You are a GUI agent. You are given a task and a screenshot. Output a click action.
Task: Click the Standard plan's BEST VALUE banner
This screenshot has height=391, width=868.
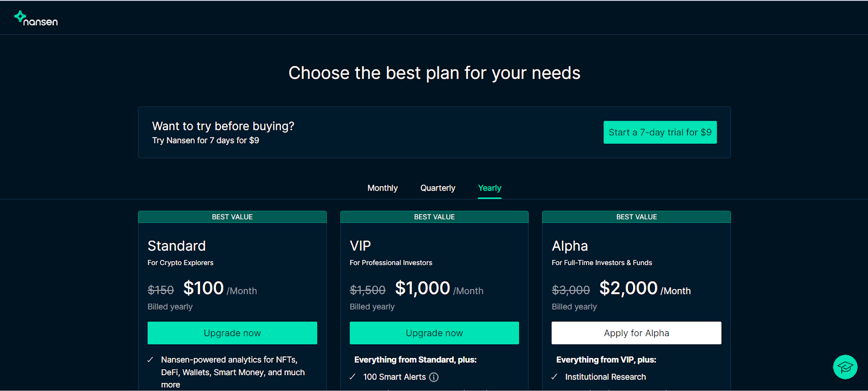pos(232,217)
